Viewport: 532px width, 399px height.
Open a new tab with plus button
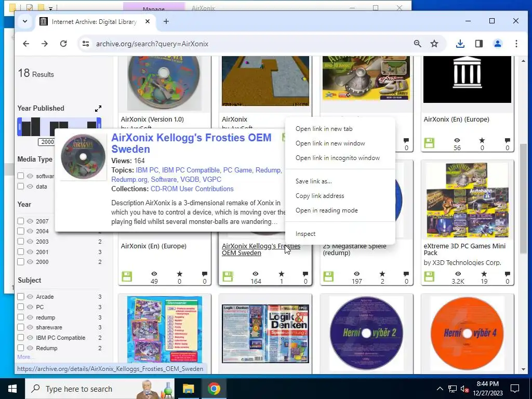[x=166, y=21]
